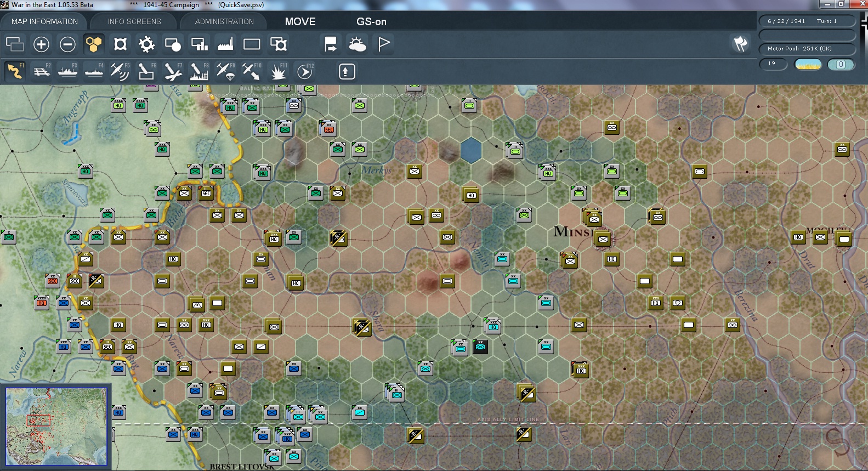Pick the Amphibious Transport (F4) ship icon
868x471 pixels.
click(94, 71)
